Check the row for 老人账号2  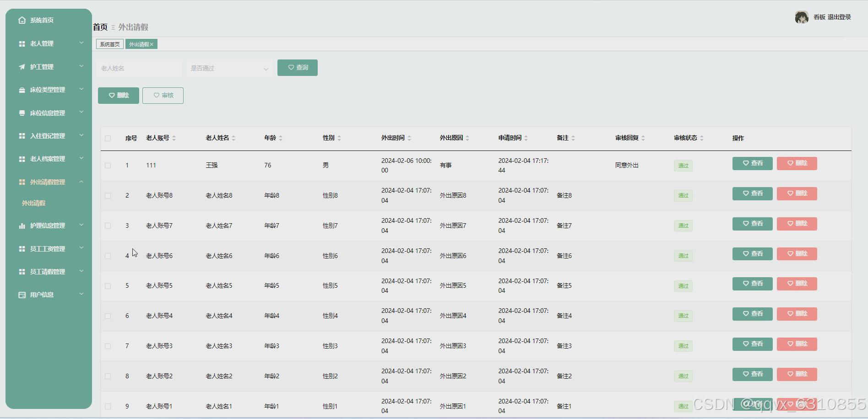point(108,376)
